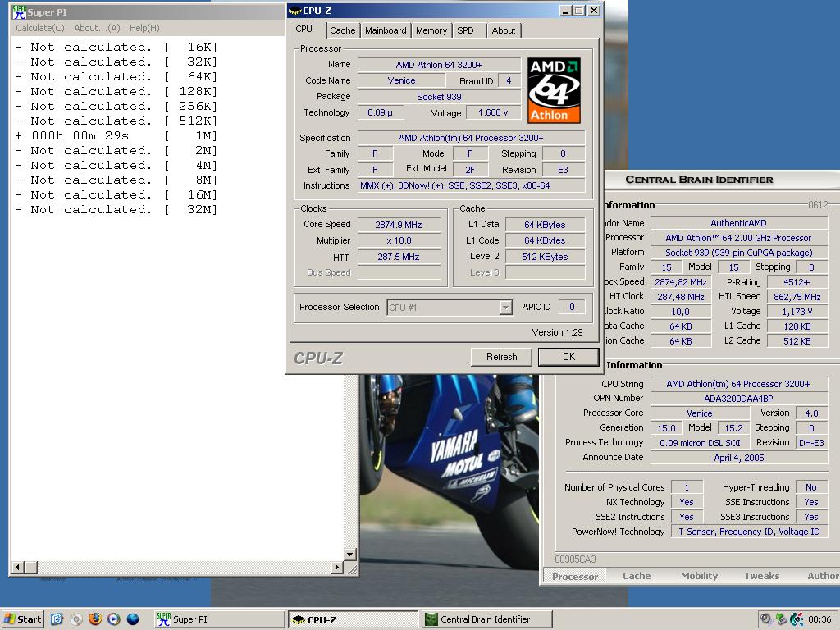Open the Help(H) menu in Super PI

(x=144, y=28)
